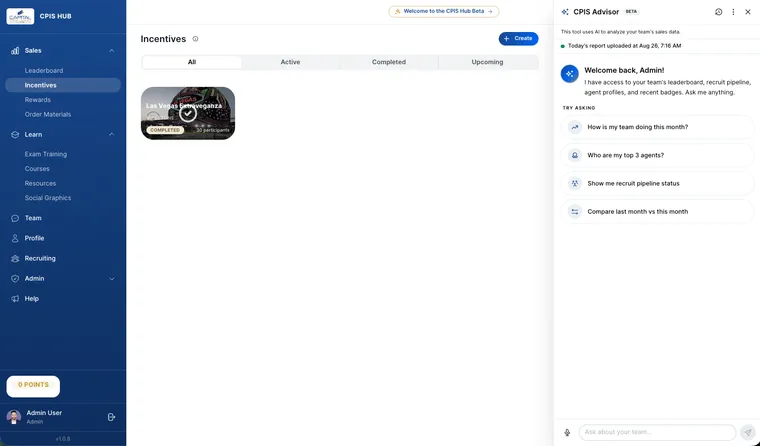Click the trend arrow icon on the team suggestion

pos(574,127)
